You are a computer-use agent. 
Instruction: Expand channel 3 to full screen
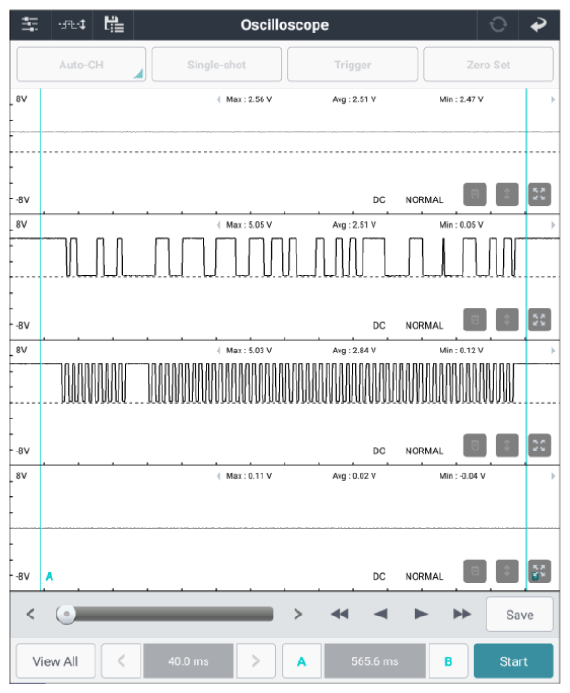point(540,445)
